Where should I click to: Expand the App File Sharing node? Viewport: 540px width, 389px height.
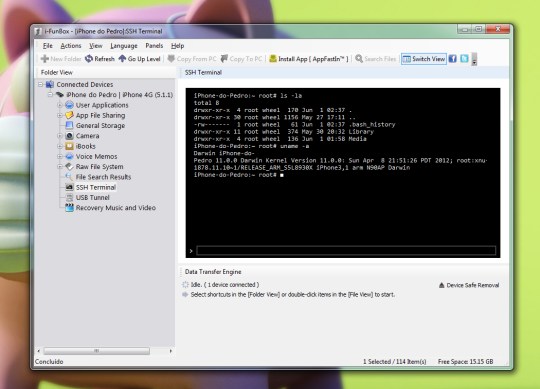click(60, 115)
